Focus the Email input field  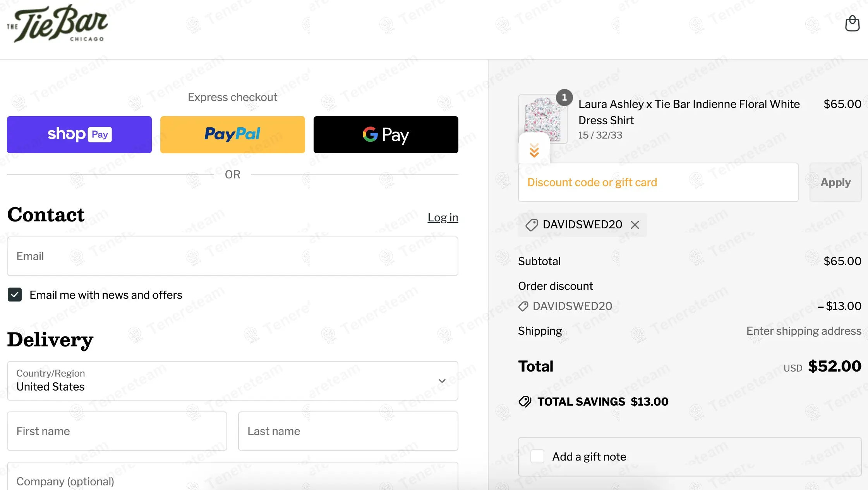[x=233, y=256]
